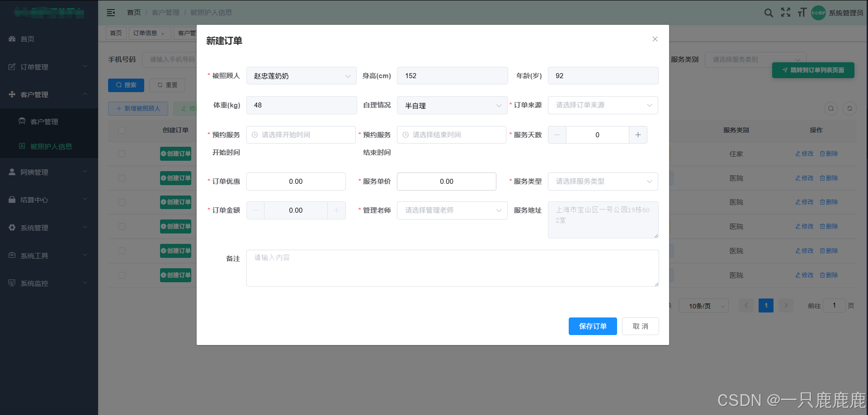Click 新增被照顾人 button
The width and height of the screenshot is (868, 415).
(x=138, y=108)
